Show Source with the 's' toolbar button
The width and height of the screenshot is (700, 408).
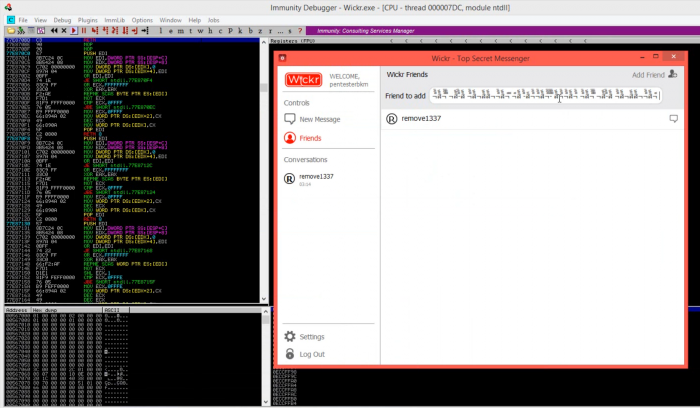coord(290,31)
